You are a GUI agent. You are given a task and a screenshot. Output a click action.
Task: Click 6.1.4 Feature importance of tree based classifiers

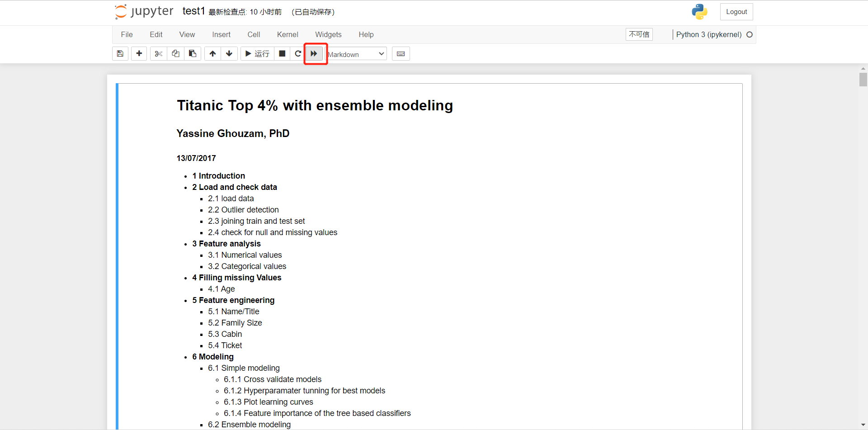click(317, 413)
